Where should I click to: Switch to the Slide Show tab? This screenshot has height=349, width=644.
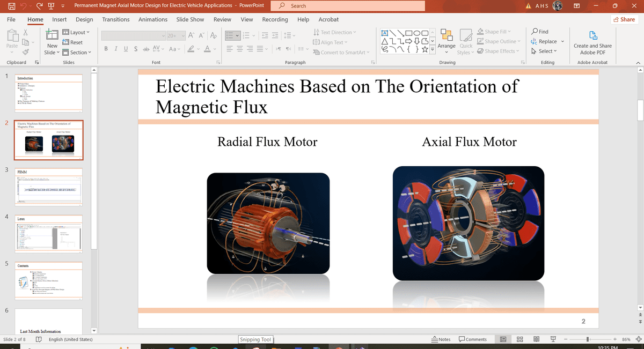click(190, 19)
